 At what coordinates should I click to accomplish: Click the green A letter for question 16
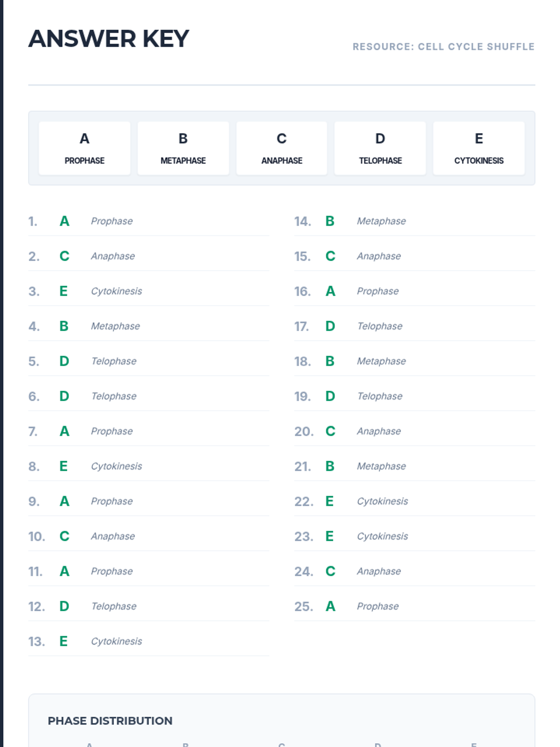click(x=330, y=291)
